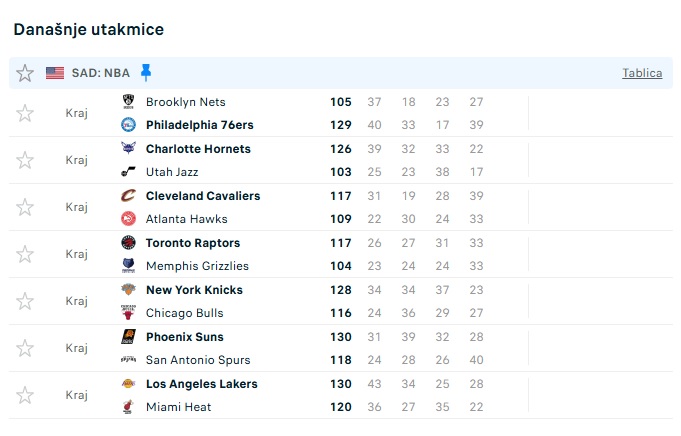The image size is (681, 436).
Task: Click the USA flag icon
Action: (x=55, y=73)
